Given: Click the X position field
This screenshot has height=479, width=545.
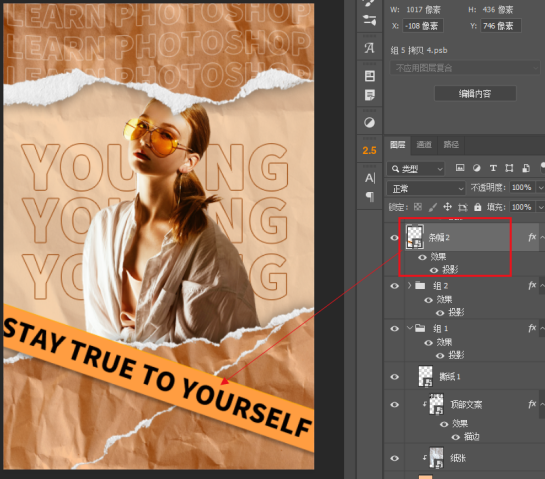Looking at the screenshot, I should pyautogui.click(x=423, y=26).
